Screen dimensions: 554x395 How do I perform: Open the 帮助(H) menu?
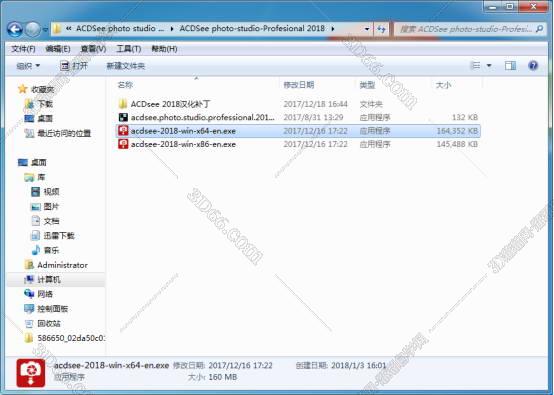[x=164, y=49]
